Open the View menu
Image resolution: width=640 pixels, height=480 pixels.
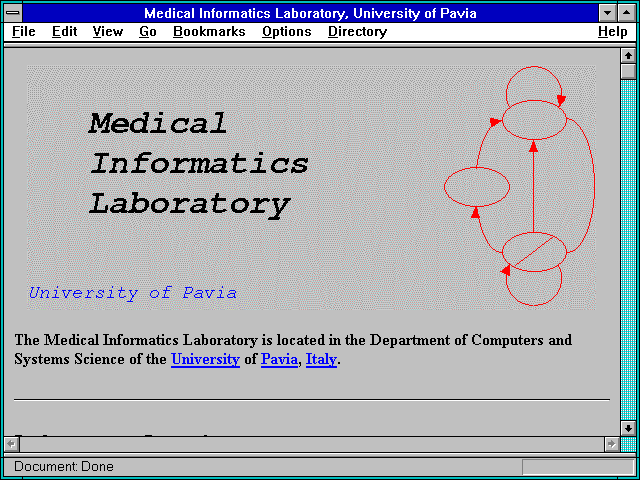[108, 32]
